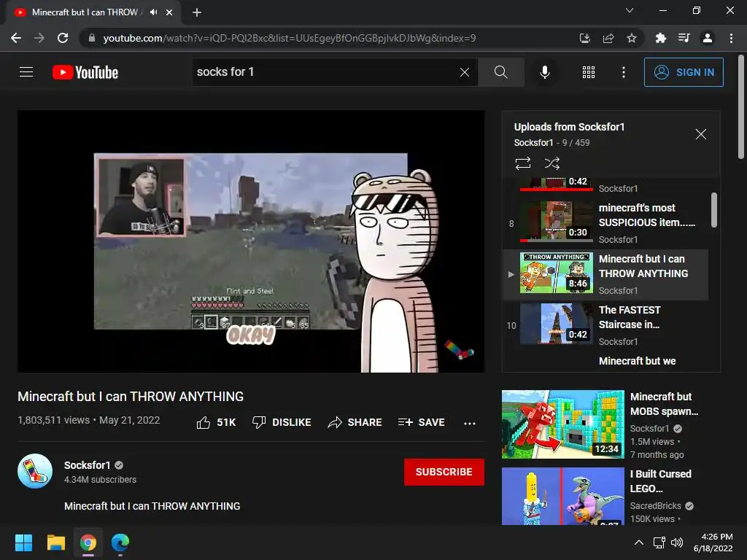Open Windows Start menu
This screenshot has height=560, width=747.
tap(23, 542)
